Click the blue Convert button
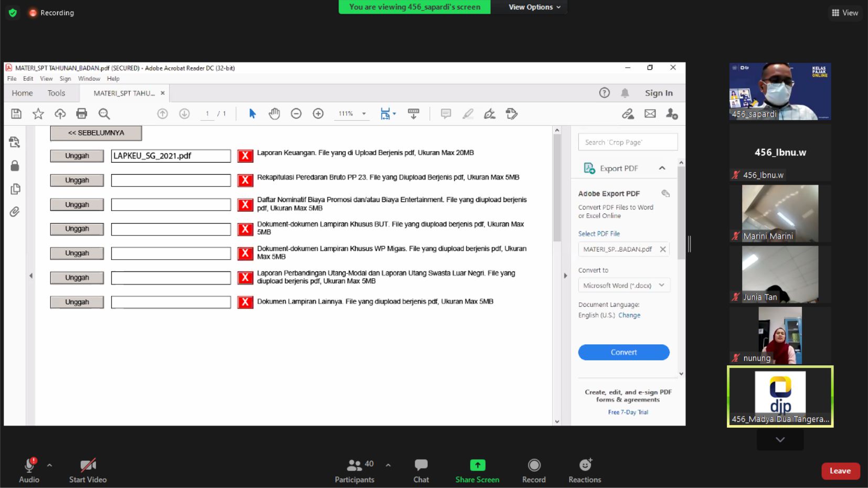868x488 pixels. [x=623, y=353]
